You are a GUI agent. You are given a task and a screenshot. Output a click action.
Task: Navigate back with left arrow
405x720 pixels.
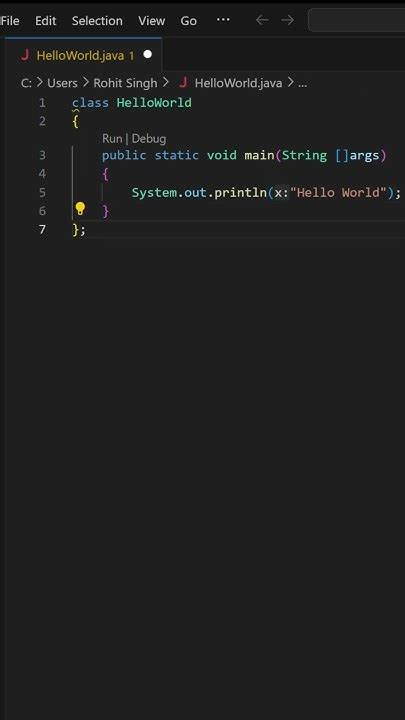tap(262, 20)
